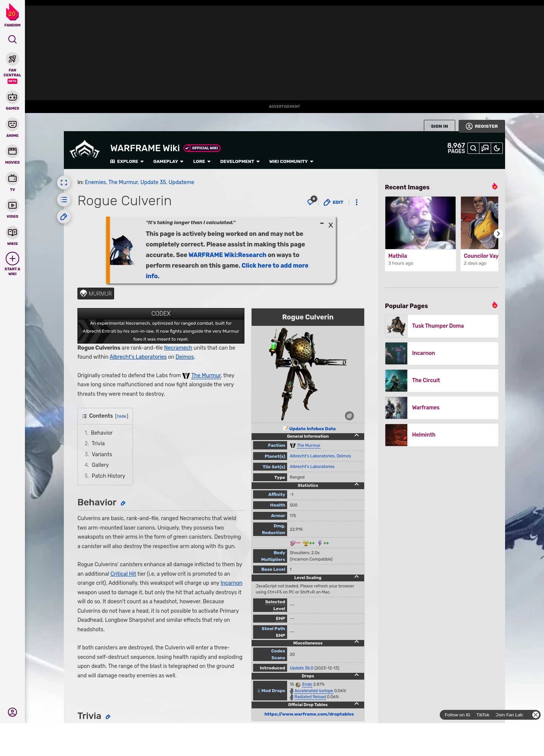Open the Explore dropdown menu
The height and width of the screenshot is (756, 544).
127,161
